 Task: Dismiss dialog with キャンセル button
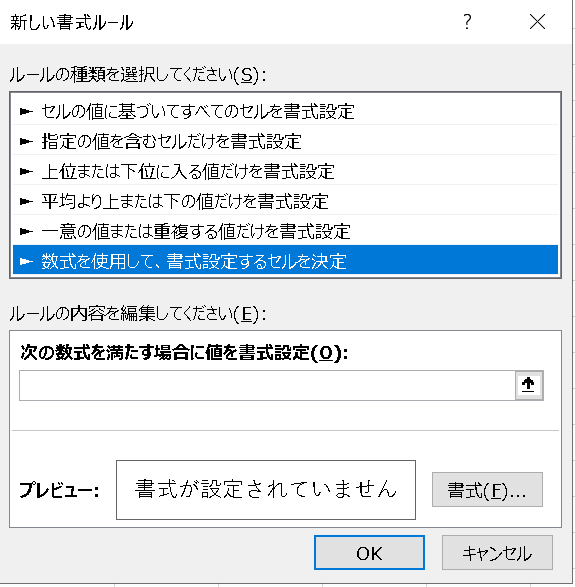497,553
